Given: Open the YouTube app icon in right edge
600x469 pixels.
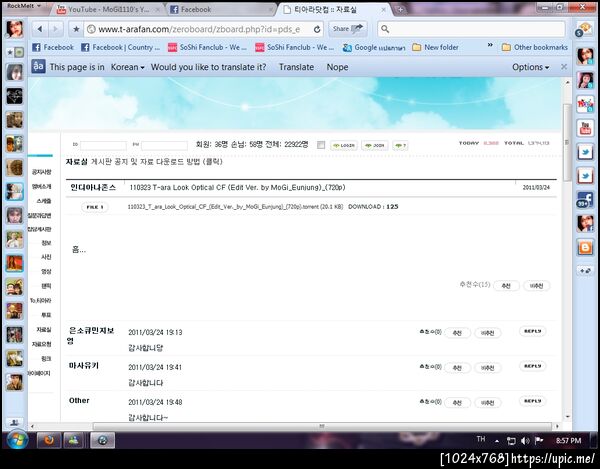Looking at the screenshot, I should click(x=585, y=128).
